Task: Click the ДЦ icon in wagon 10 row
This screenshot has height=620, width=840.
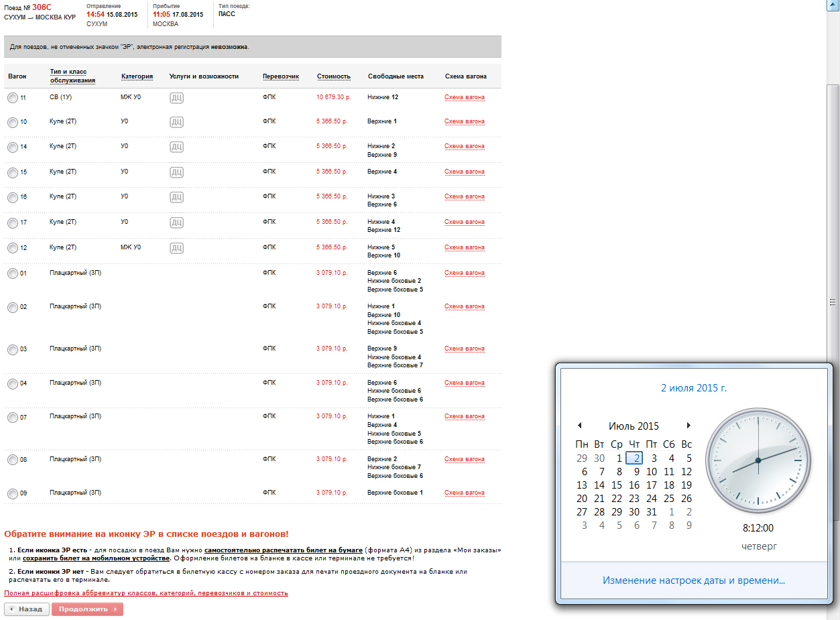Action: click(176, 122)
